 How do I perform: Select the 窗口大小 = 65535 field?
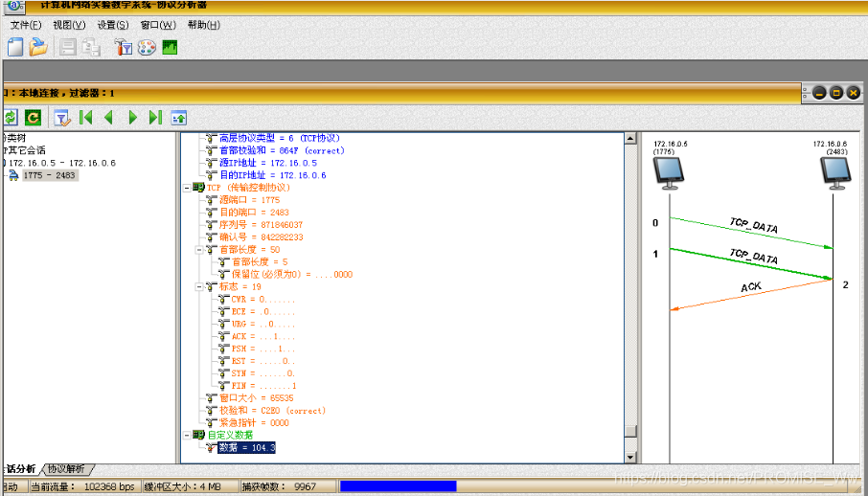257,398
